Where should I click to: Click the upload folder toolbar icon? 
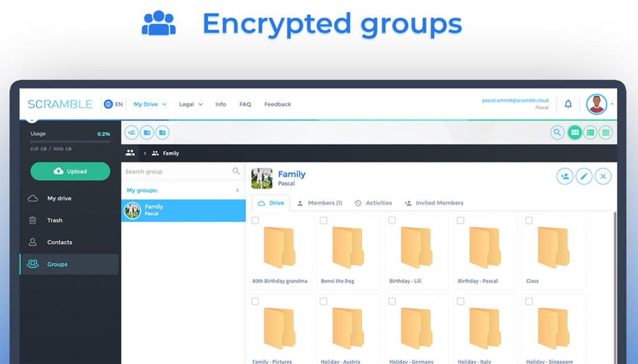(162, 132)
